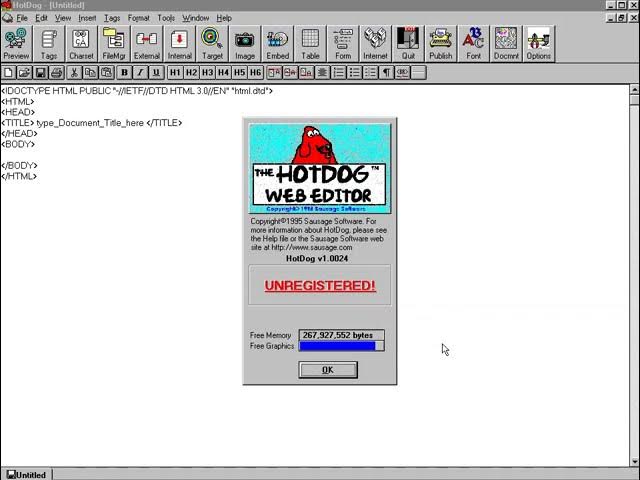Click the Internet toolbar icon
The width and height of the screenshot is (640, 480).
click(376, 44)
